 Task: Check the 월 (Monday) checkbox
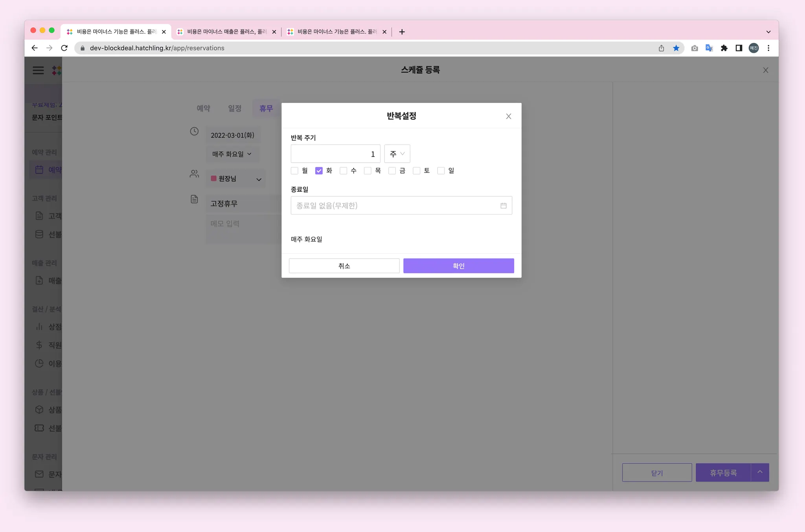(294, 171)
